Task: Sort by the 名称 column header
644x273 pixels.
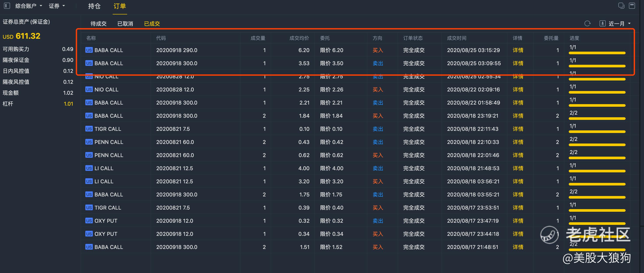Action: click(x=91, y=38)
